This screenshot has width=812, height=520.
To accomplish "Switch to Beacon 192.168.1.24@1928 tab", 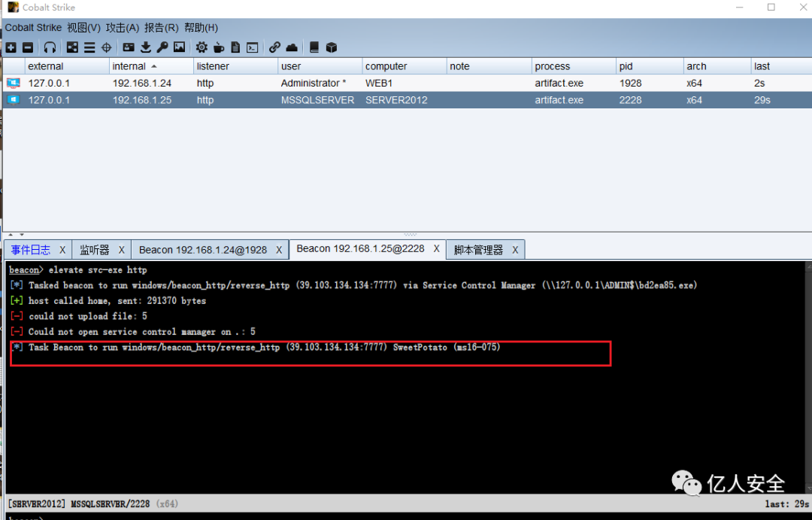I will pos(203,250).
